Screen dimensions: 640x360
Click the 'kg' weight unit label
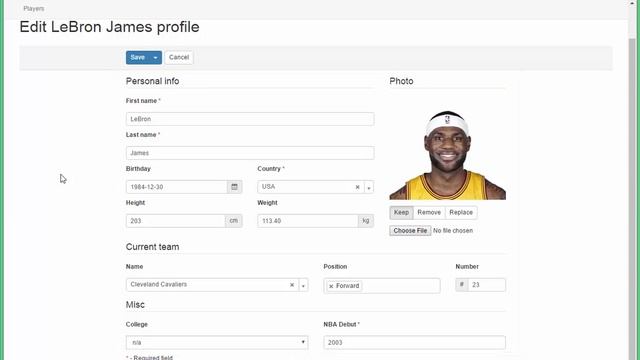(x=366, y=221)
